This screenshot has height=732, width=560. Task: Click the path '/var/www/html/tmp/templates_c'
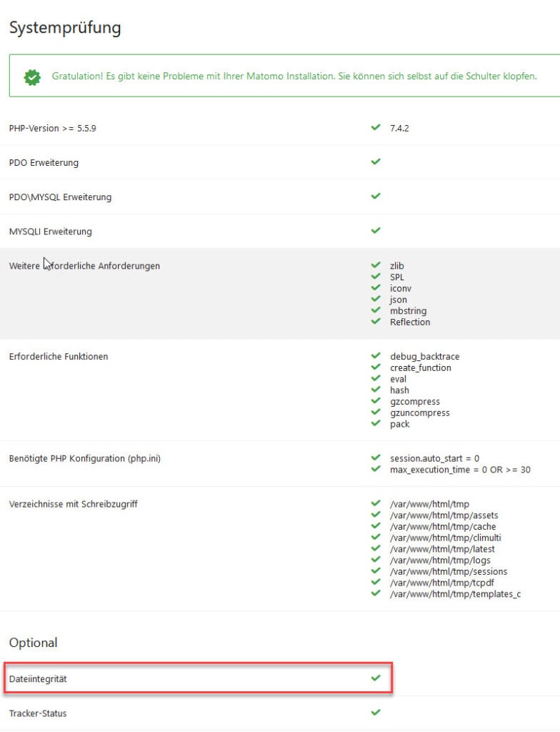pyautogui.click(x=456, y=594)
